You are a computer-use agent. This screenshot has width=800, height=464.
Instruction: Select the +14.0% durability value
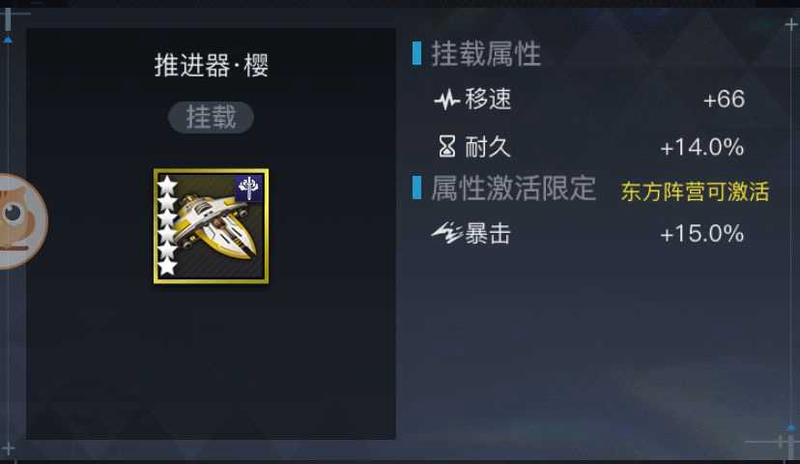pyautogui.click(x=702, y=148)
